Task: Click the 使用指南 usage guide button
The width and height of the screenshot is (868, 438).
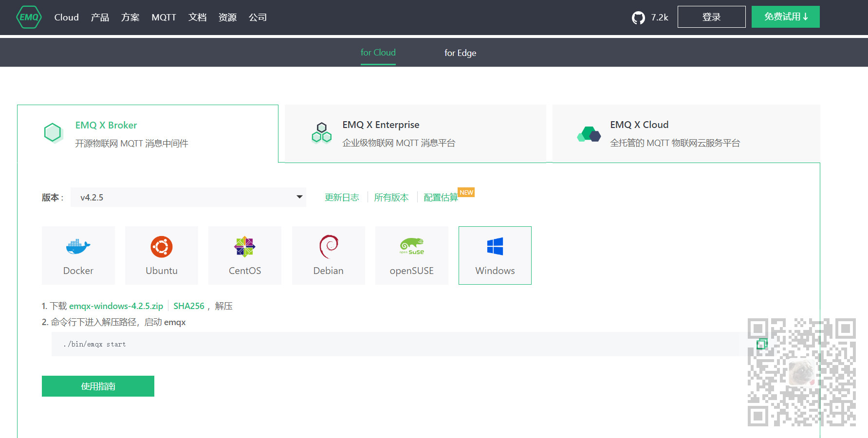Action: [x=98, y=386]
